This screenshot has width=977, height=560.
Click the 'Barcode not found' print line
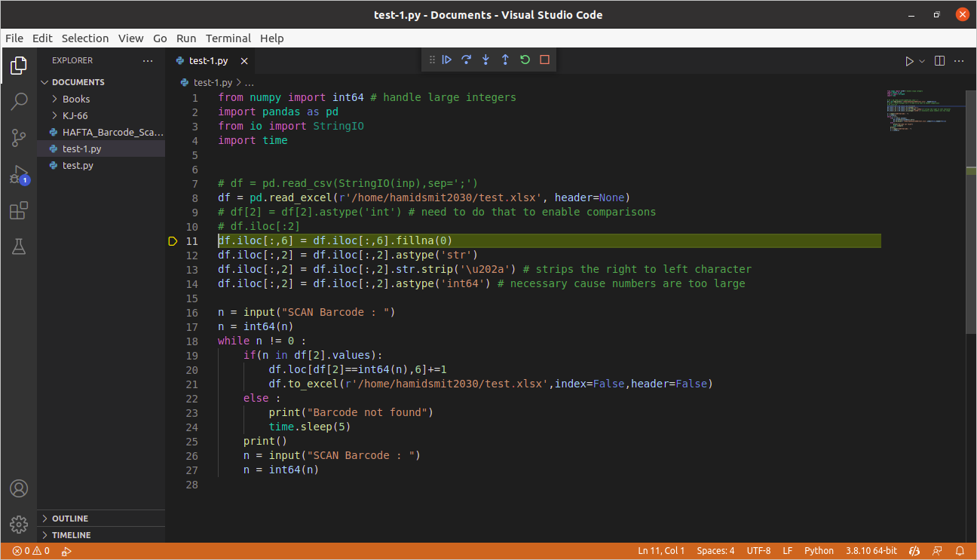coord(351,413)
